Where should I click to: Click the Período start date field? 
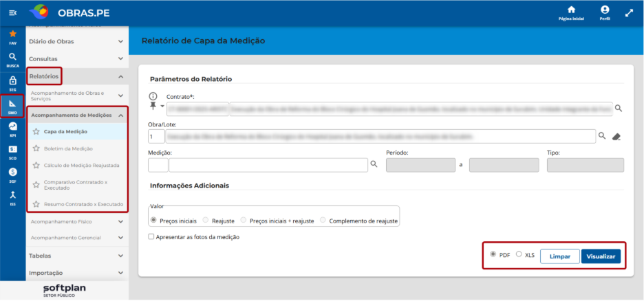[420, 165]
